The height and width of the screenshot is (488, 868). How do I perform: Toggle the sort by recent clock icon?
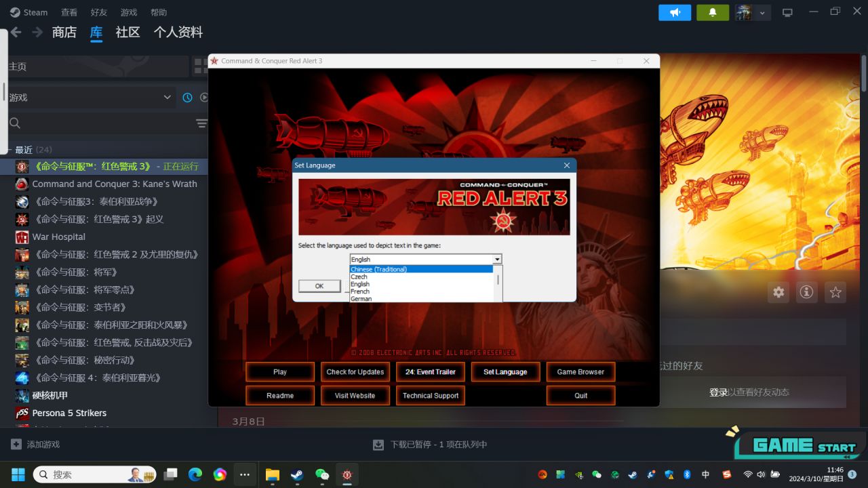pos(188,98)
